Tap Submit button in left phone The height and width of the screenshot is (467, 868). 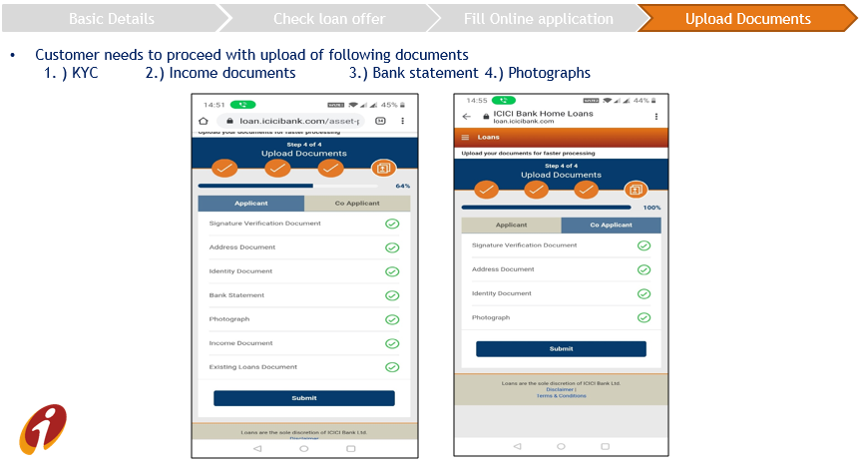[x=304, y=398]
